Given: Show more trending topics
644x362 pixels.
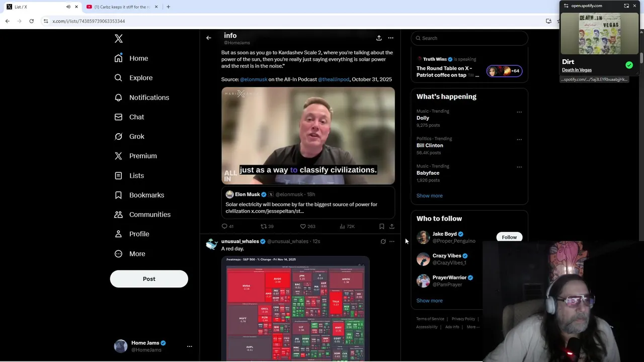Looking at the screenshot, I should click(x=429, y=196).
